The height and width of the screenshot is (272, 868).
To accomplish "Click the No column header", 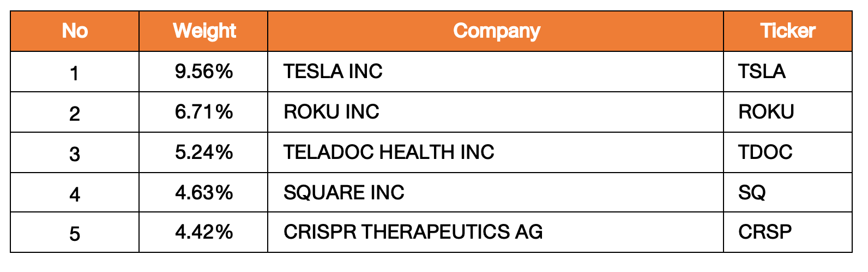I will 75,31.
